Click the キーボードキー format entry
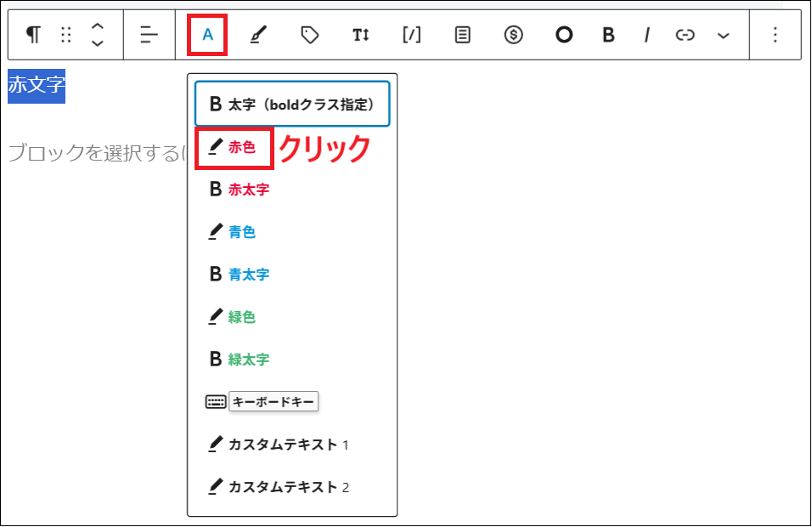 coord(272,401)
